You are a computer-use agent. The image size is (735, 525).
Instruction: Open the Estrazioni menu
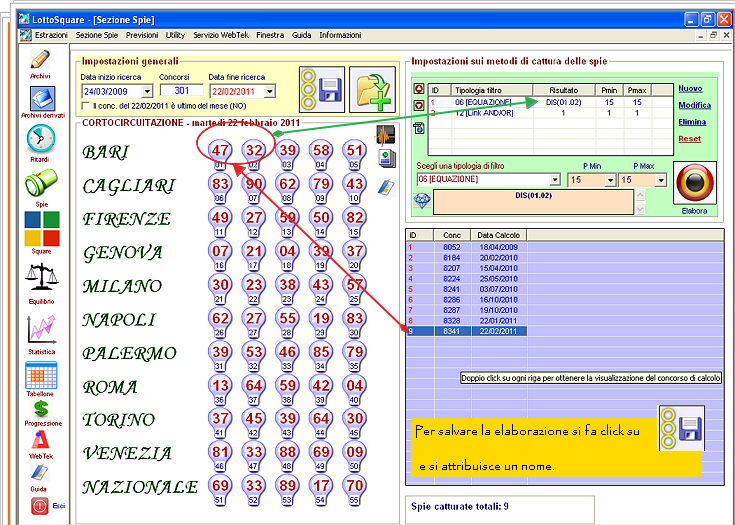pyautogui.click(x=51, y=35)
